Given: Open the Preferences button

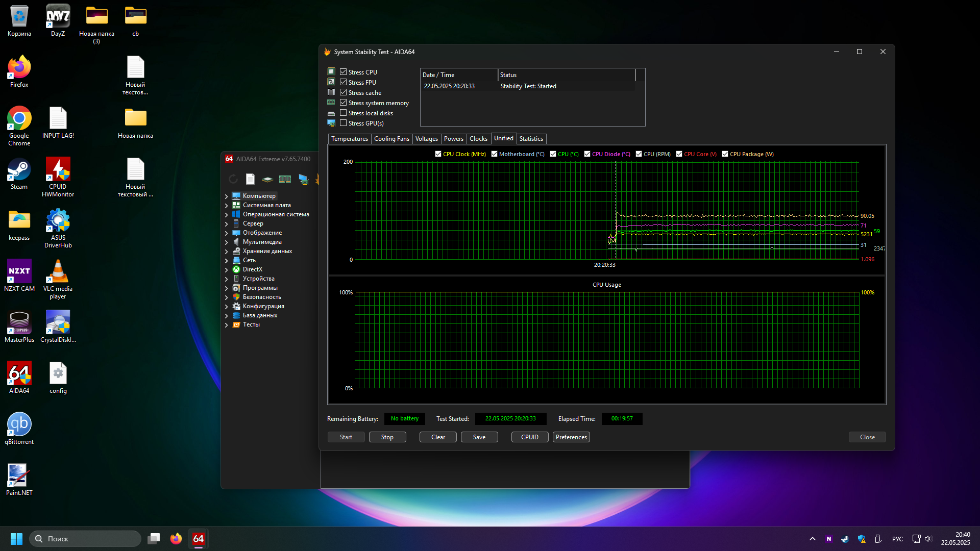Looking at the screenshot, I should pos(571,437).
